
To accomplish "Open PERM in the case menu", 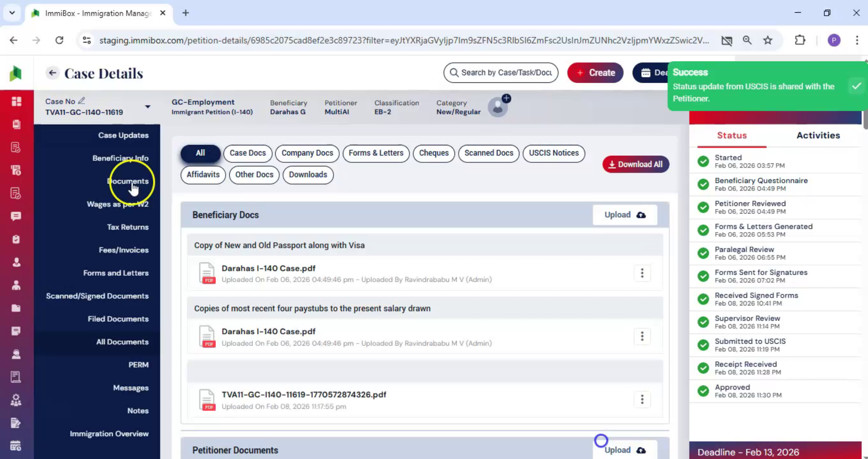I will [139, 365].
